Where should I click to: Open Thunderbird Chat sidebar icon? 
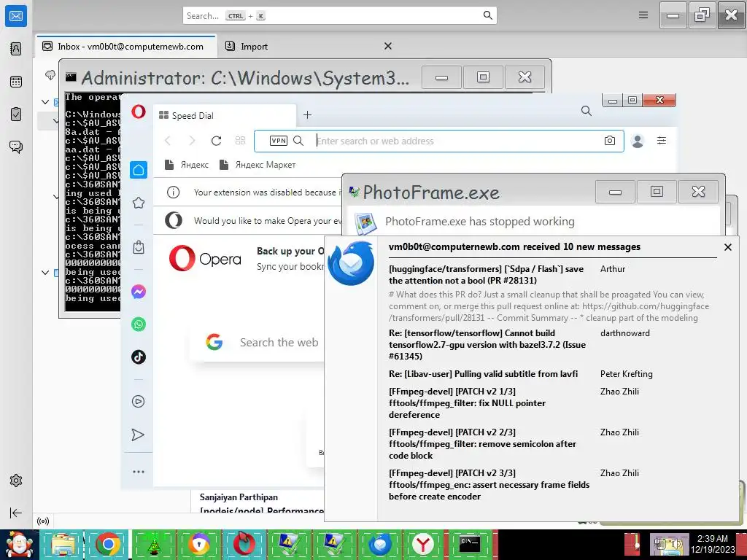coord(16,147)
